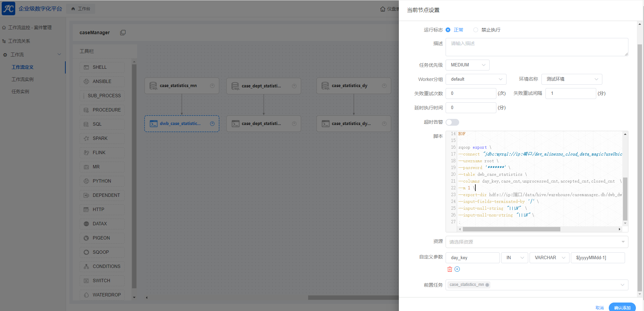
Task: Click the 确认添加 button
Action: [622, 308]
